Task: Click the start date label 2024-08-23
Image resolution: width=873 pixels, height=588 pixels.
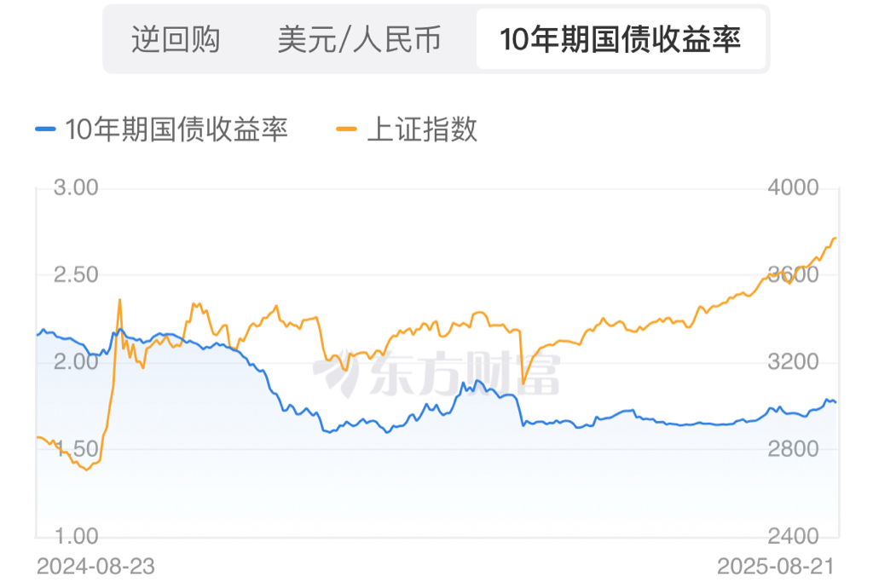Action: tap(95, 566)
